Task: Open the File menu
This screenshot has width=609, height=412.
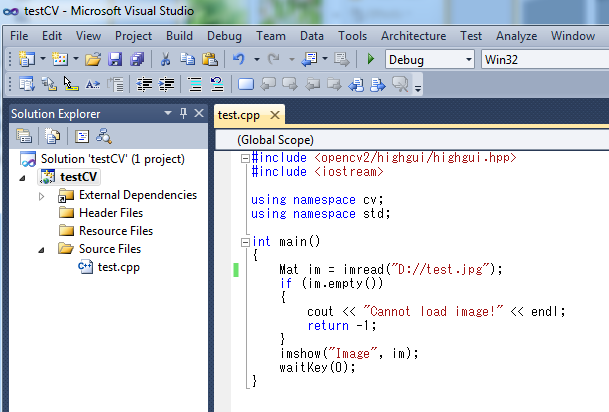Action: pyautogui.click(x=19, y=36)
